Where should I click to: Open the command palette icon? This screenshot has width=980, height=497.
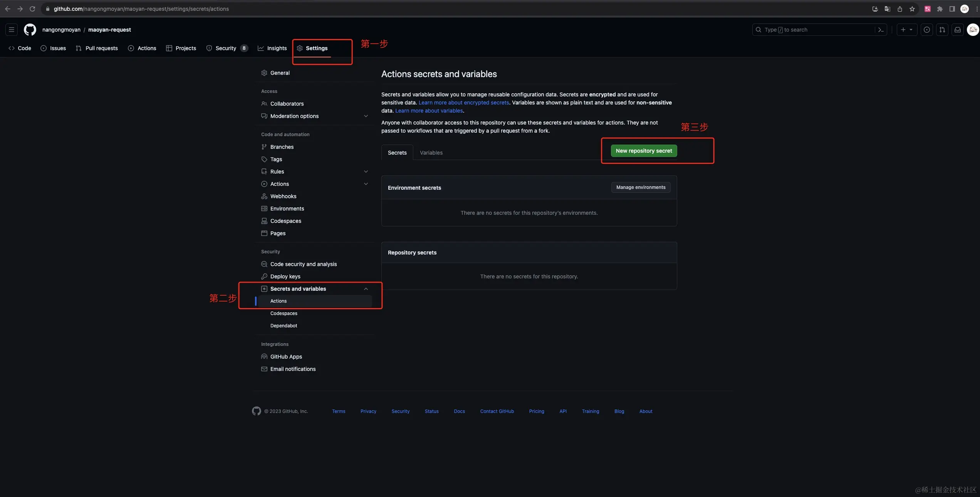click(x=881, y=30)
